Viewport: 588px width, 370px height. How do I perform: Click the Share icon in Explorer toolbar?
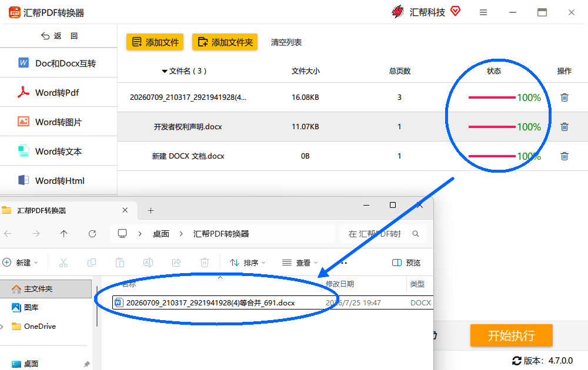(x=176, y=263)
